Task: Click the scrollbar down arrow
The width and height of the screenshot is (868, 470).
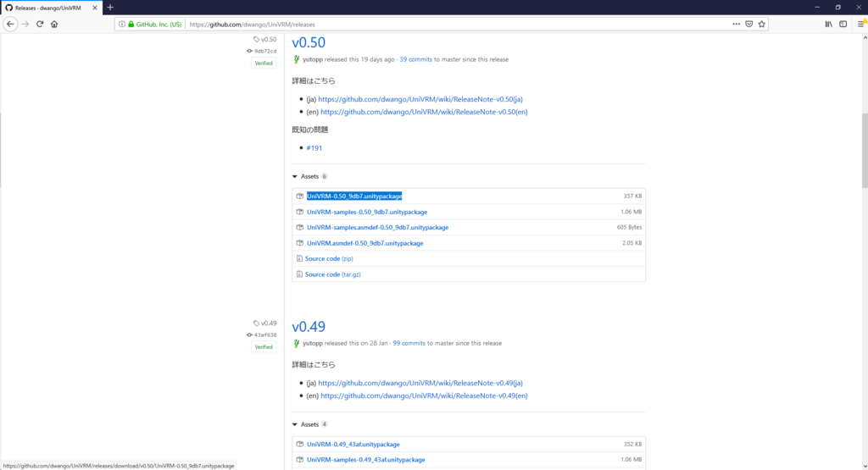Action: pos(865,466)
